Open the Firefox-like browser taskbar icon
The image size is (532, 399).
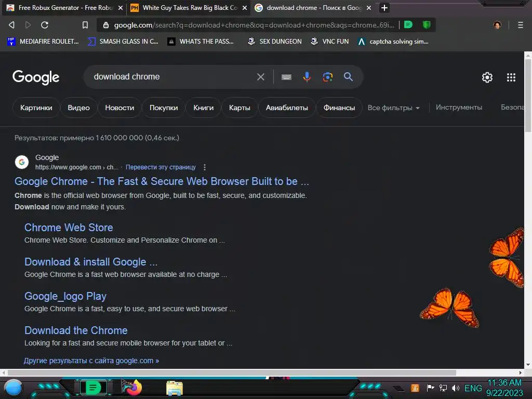(131, 388)
